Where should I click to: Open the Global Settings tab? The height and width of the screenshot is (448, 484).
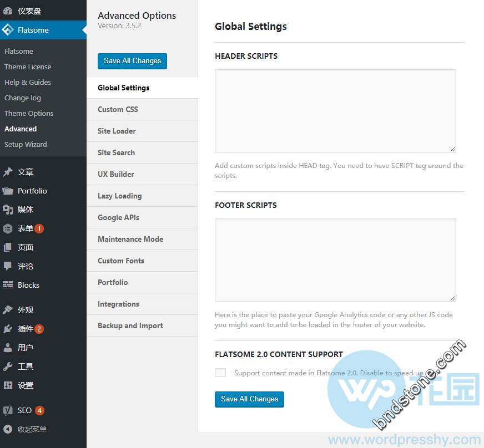[x=142, y=88]
